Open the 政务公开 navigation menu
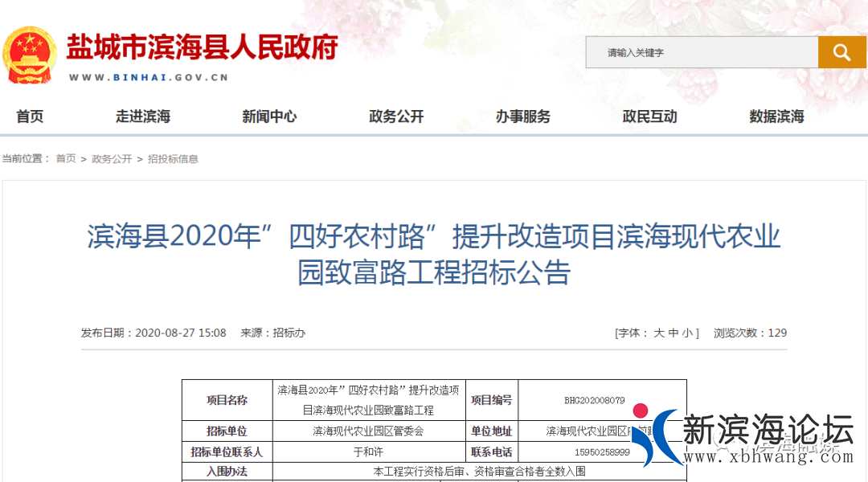 click(395, 116)
